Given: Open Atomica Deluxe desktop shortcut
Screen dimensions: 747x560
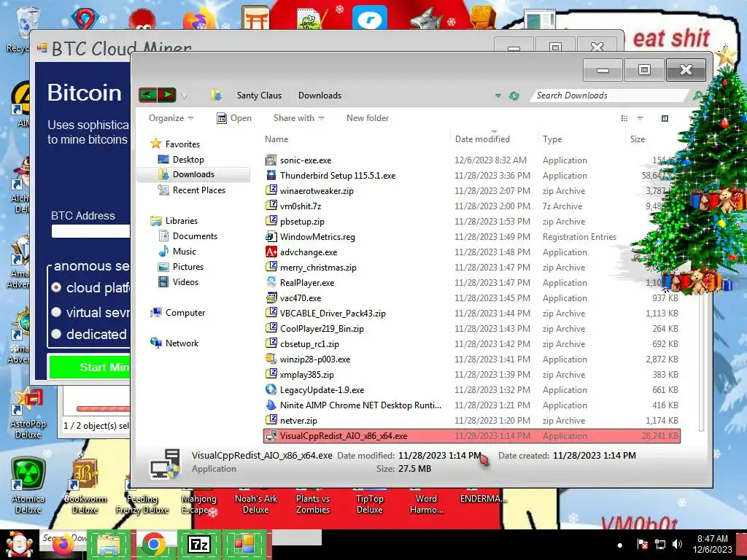Looking at the screenshot, I should pyautogui.click(x=28, y=486).
